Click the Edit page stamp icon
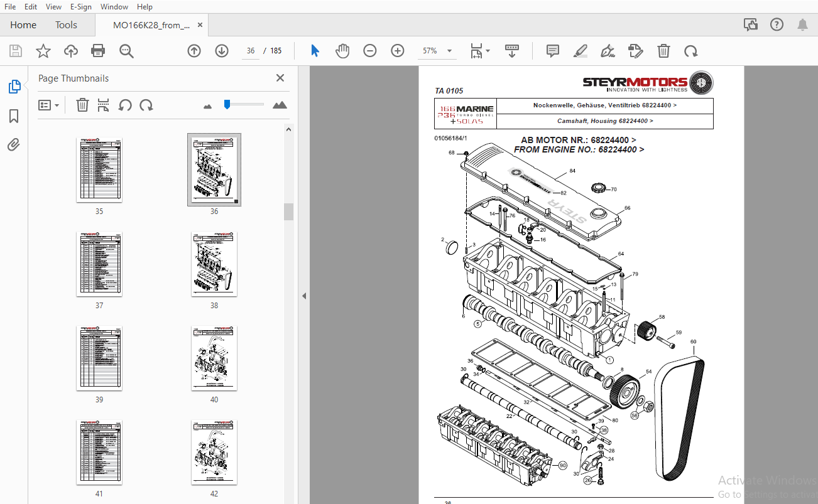818x504 pixels. [x=636, y=51]
